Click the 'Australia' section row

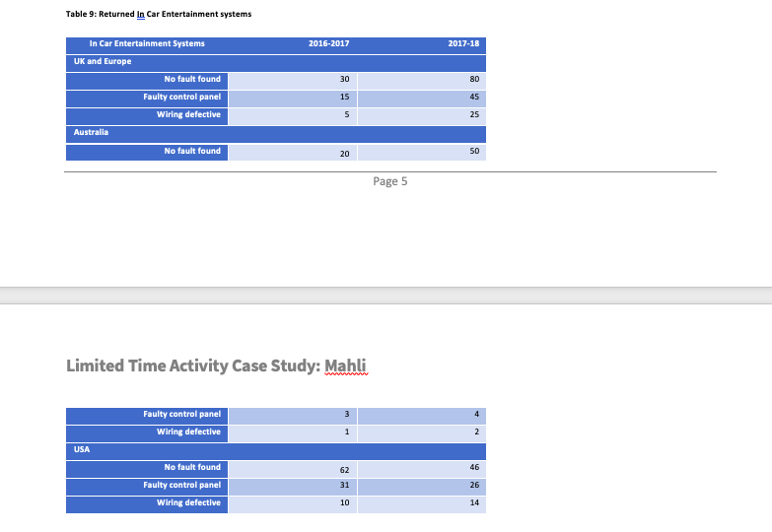click(276, 134)
